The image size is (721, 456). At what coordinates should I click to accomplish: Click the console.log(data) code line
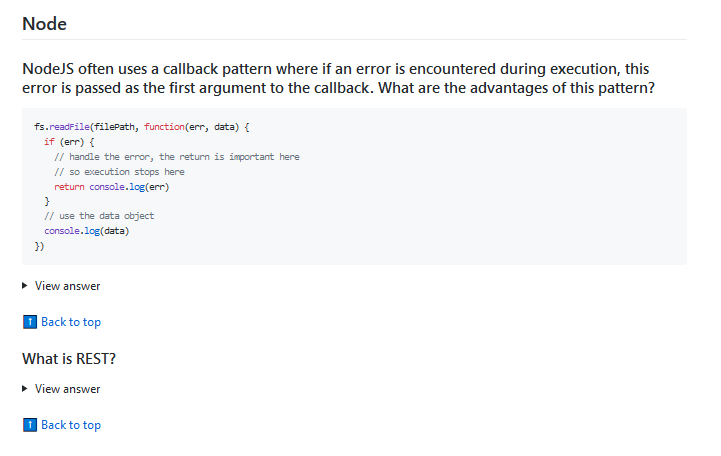87,231
